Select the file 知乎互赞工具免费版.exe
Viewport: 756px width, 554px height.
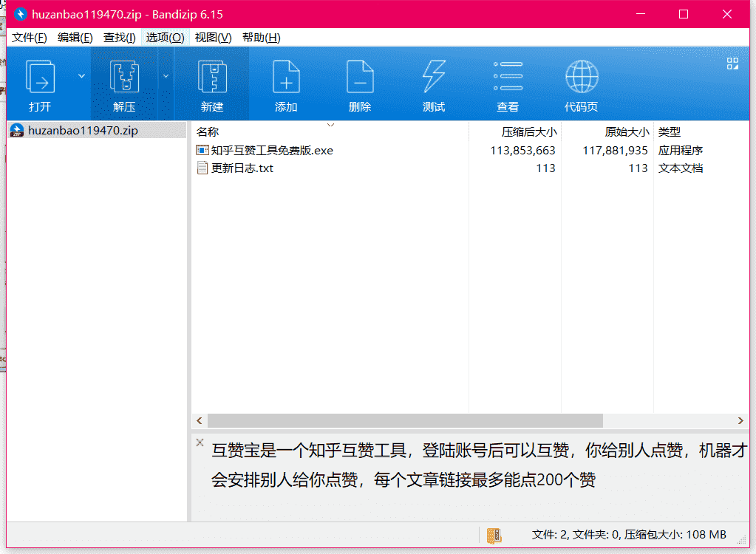272,150
